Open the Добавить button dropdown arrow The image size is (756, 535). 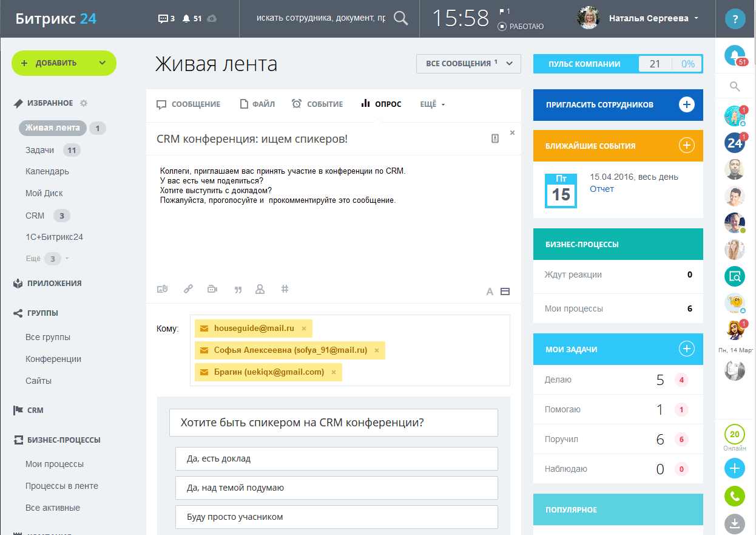103,63
